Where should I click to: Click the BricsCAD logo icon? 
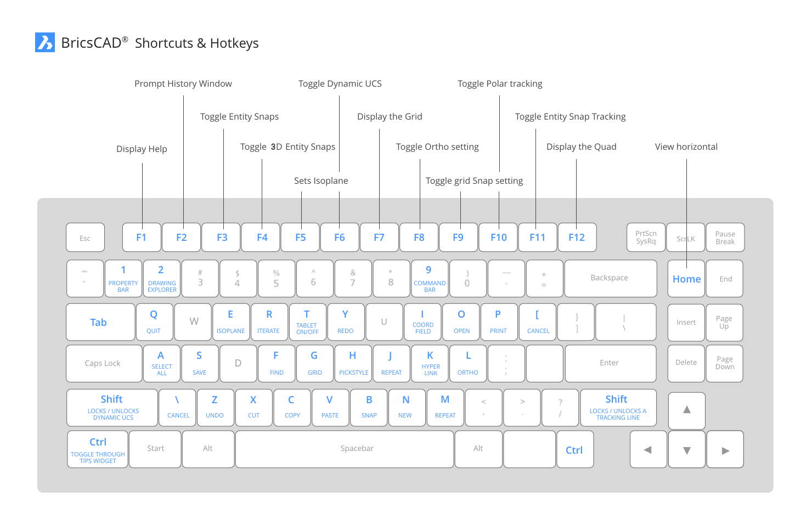point(44,42)
